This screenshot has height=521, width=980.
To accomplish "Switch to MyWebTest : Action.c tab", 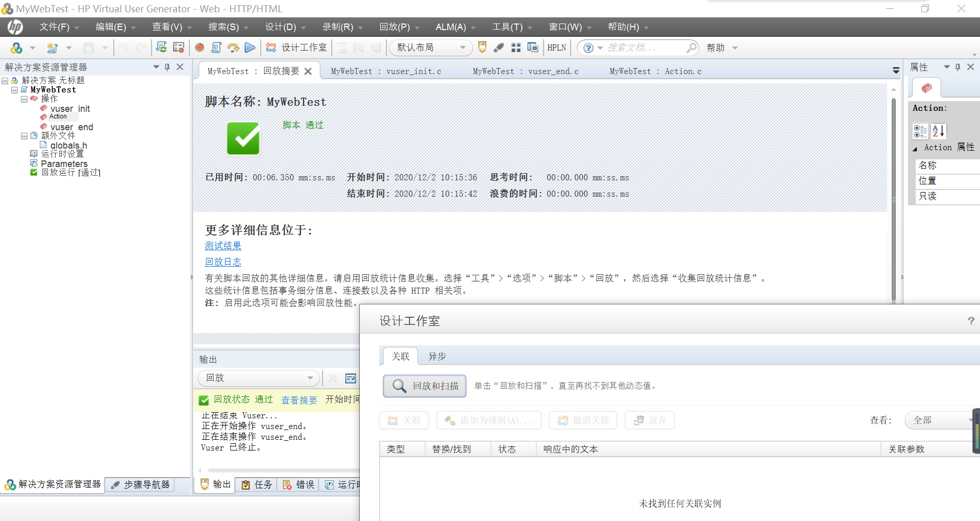I will click(x=655, y=72).
